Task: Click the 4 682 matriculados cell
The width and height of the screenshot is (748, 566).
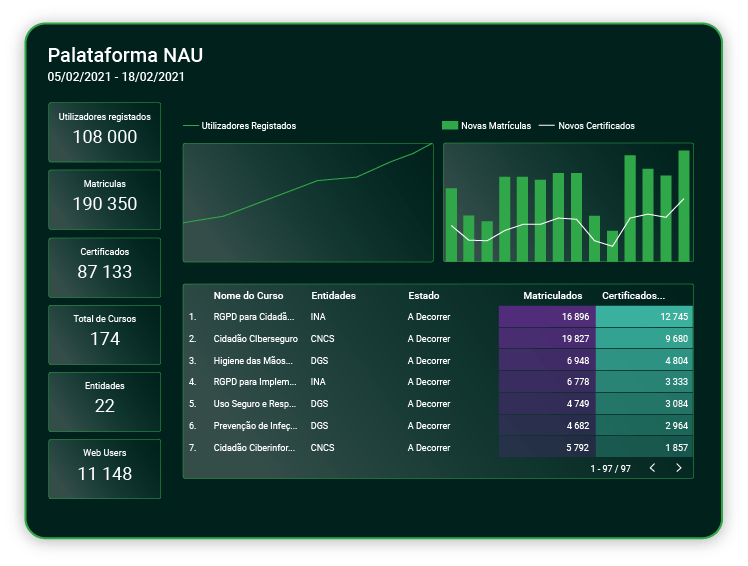Action: coord(547,425)
